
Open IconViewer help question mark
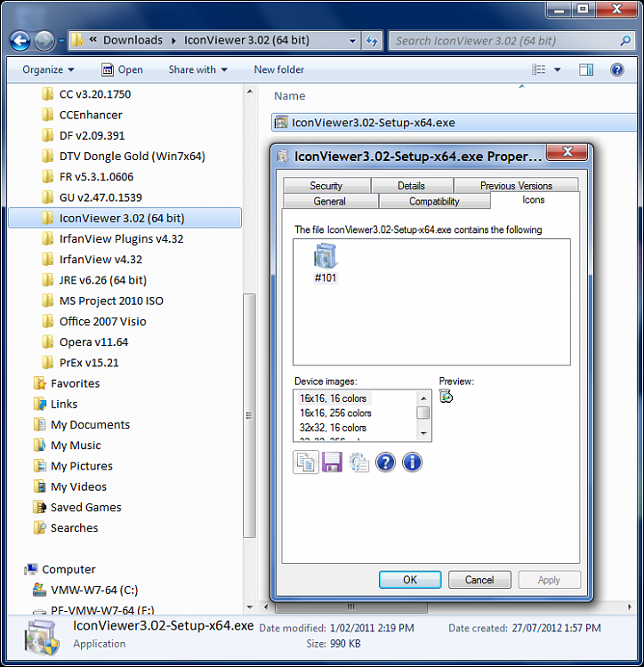click(x=385, y=462)
